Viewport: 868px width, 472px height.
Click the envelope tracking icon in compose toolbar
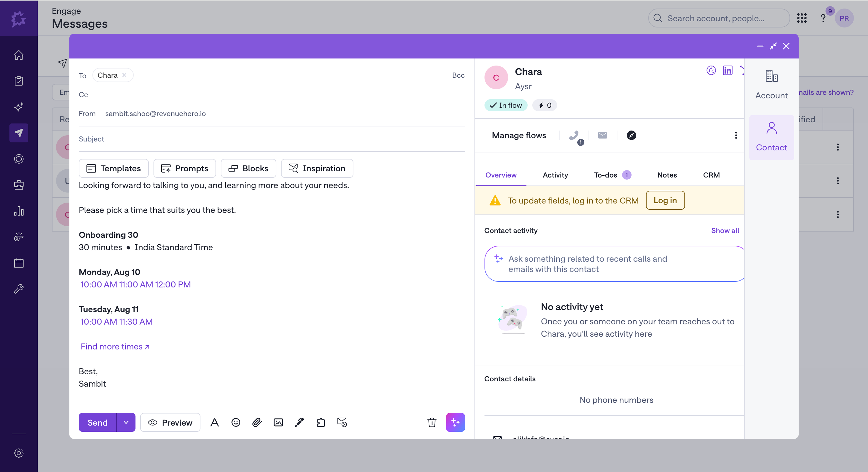coord(342,422)
